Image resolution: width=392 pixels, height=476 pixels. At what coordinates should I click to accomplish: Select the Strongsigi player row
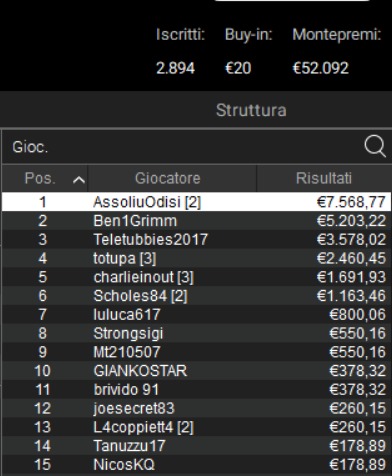point(196,333)
